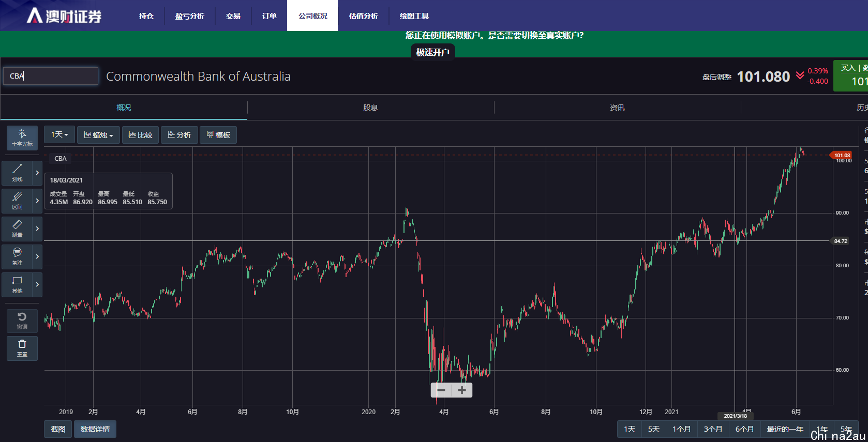
Task: Set chart range to 1天
Action: coord(630,429)
